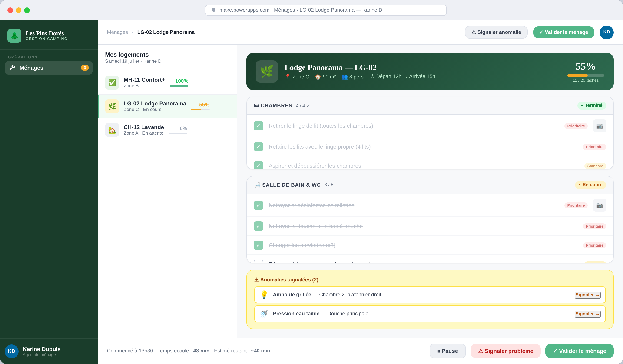Viewport: 623px width, 364px height.
Task: Click the house icon for CH-12 Lavande
Action: [x=112, y=130]
